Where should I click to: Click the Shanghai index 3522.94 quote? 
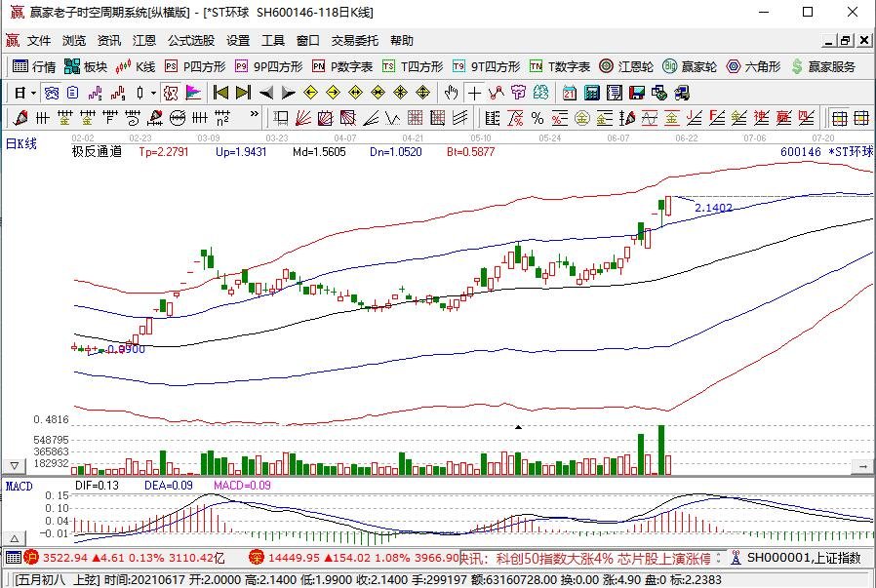pyautogui.click(x=65, y=558)
